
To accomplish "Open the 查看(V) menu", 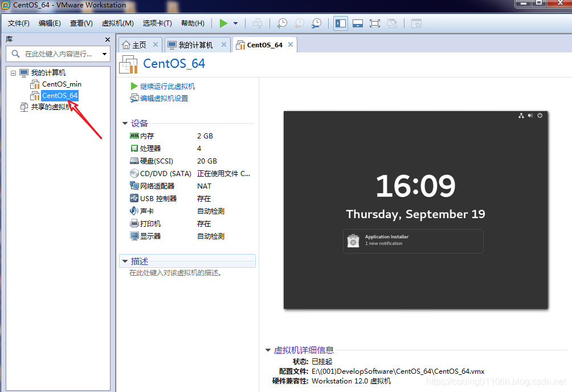I will (x=81, y=23).
